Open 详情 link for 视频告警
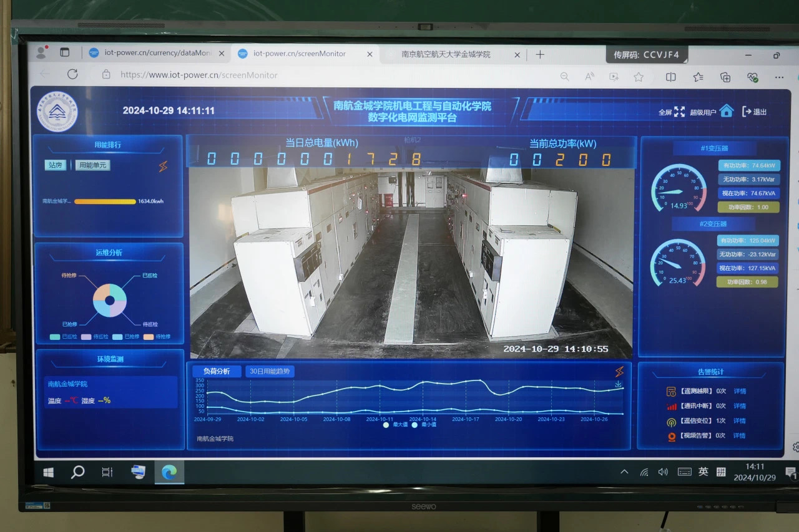The height and width of the screenshot is (532, 799). tap(740, 436)
